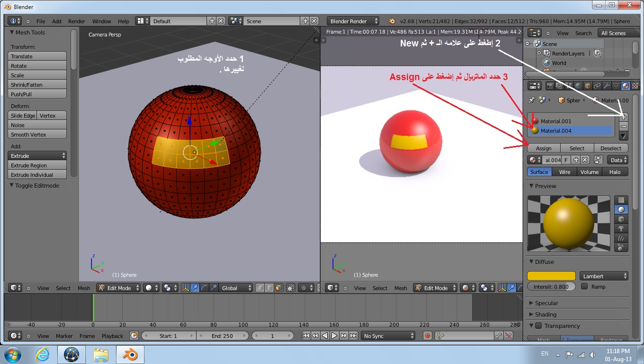
Task: Open the Constraints chain-link tab
Action: point(597,86)
